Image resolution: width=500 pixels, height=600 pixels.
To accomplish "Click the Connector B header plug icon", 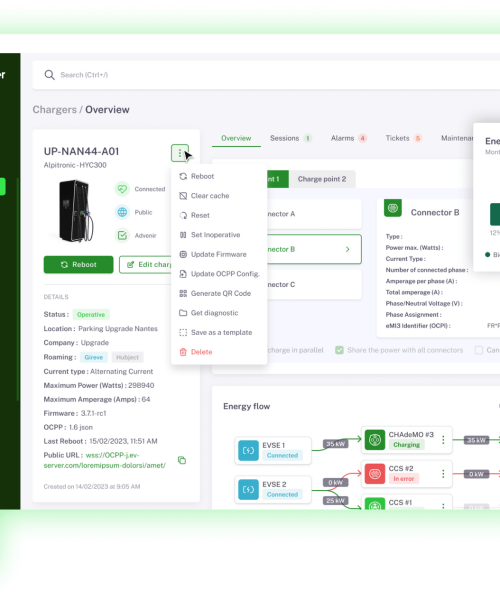I will click(393, 208).
